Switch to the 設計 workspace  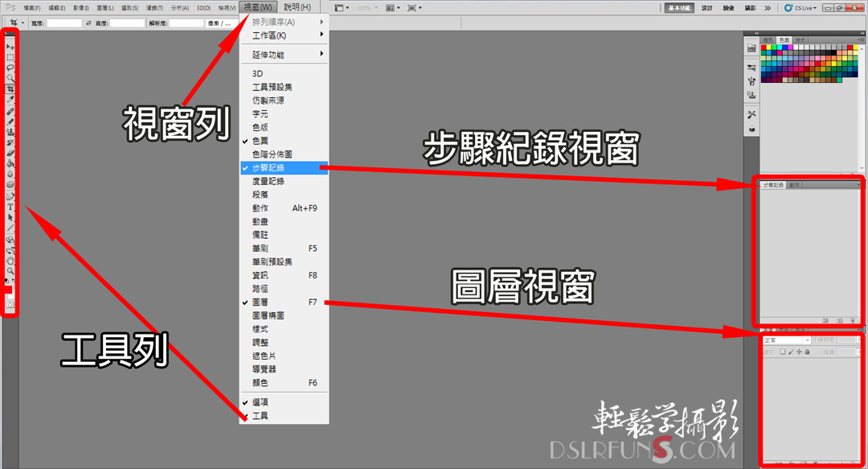[x=706, y=7]
